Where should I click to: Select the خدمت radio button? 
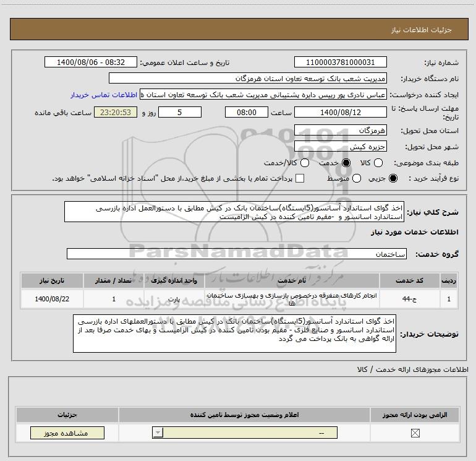pos(346,163)
